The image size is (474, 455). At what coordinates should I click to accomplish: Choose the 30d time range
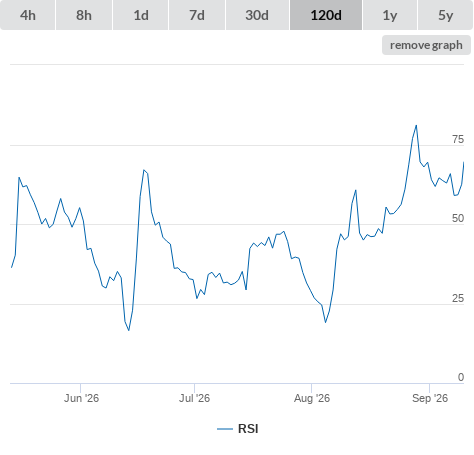[x=257, y=15]
